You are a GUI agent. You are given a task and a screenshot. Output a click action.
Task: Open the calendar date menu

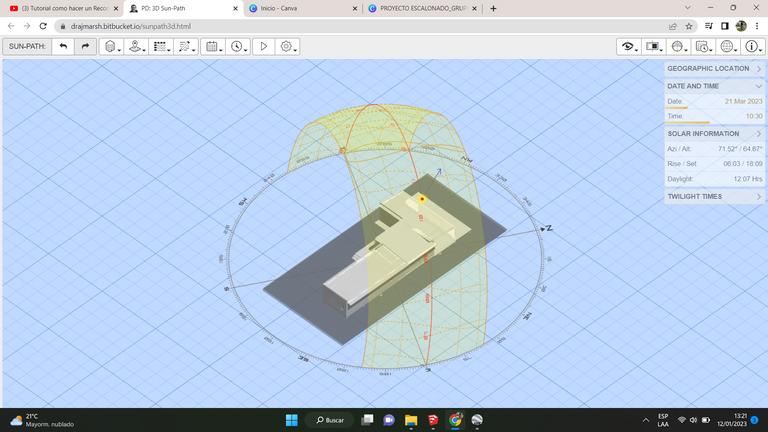(x=213, y=46)
